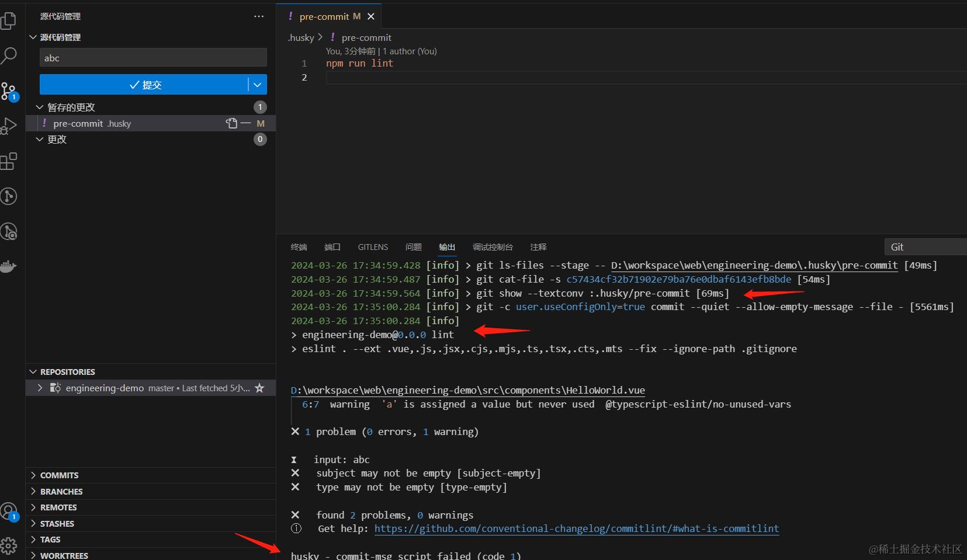Click the staged changes count badge 1
Screen dimensions: 967x560
coord(260,107)
